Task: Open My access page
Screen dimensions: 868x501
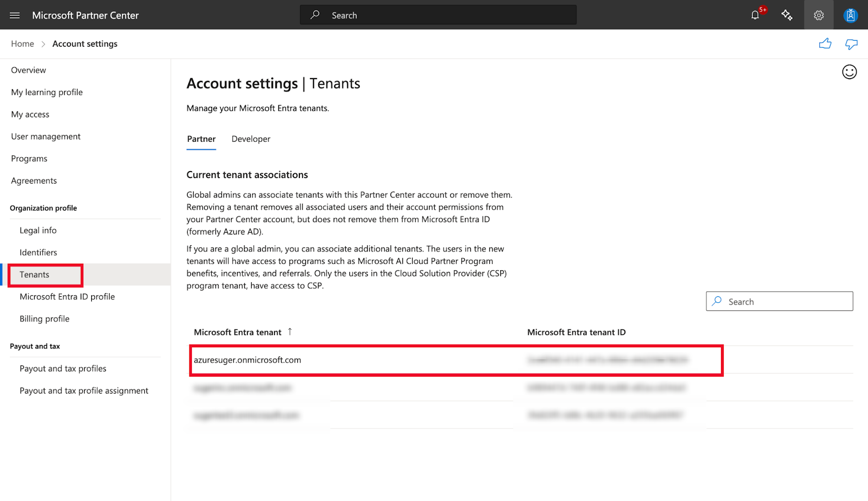Action: 30,115
